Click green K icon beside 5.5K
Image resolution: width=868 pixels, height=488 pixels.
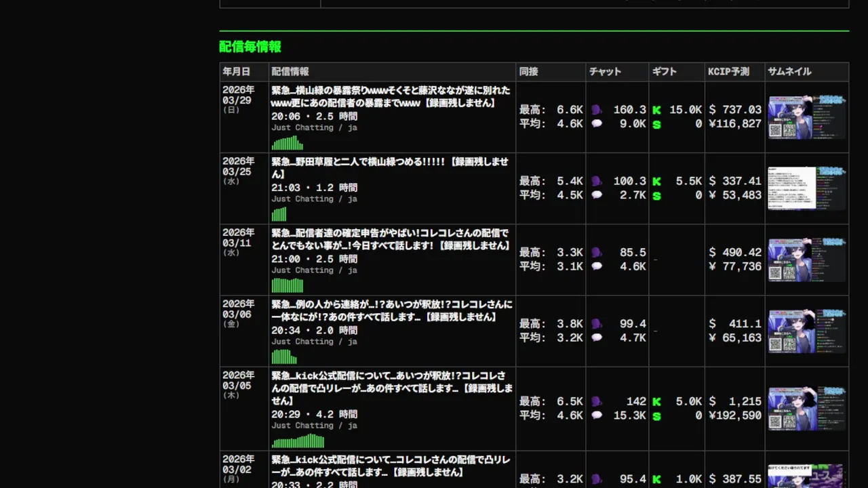coord(656,181)
